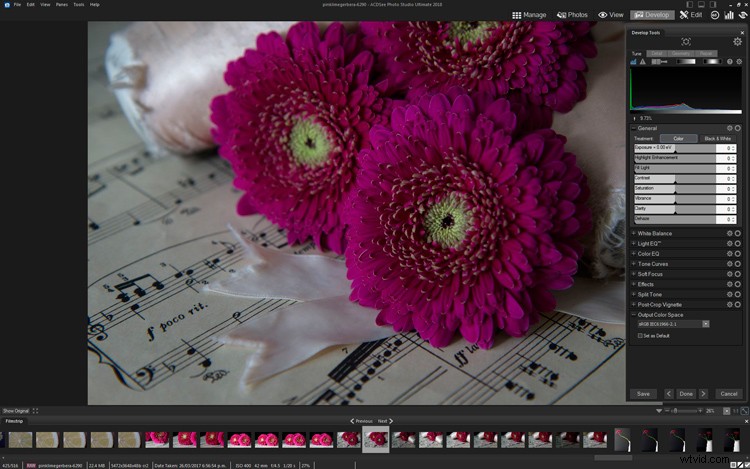Click the Done button
The height and width of the screenshot is (469, 750).
coord(686,394)
